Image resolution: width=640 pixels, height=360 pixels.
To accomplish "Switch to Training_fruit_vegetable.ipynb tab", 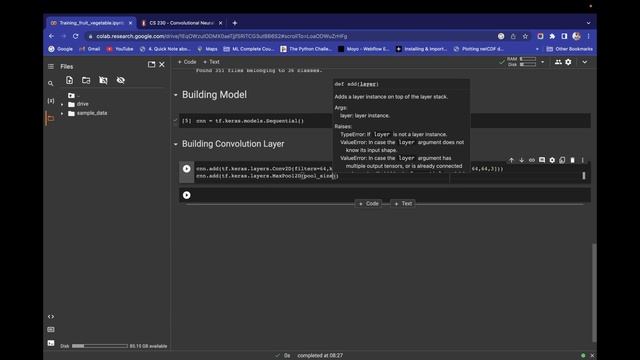I will [x=91, y=23].
